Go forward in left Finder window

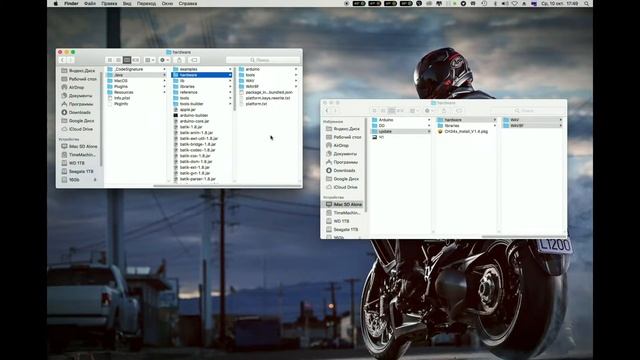pos(70,60)
